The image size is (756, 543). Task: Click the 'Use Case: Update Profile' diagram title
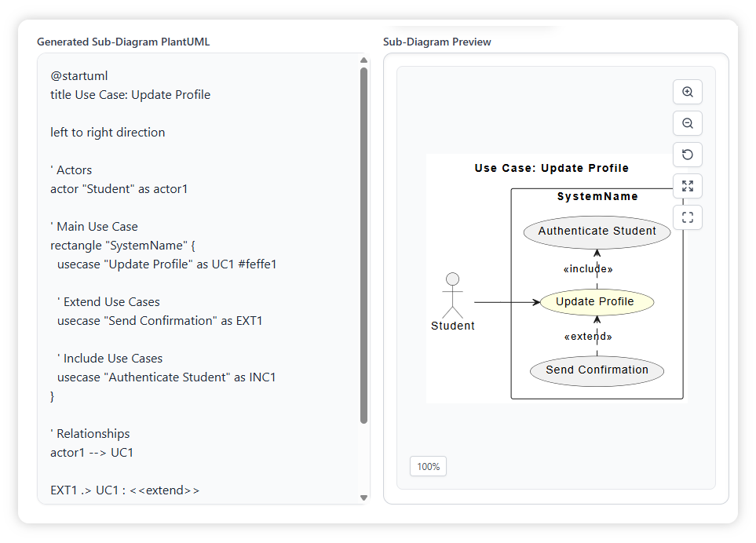tap(551, 168)
